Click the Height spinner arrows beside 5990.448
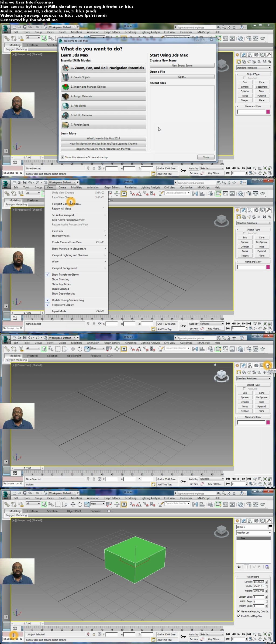The height and width of the screenshot is (644, 276). pos(266,591)
